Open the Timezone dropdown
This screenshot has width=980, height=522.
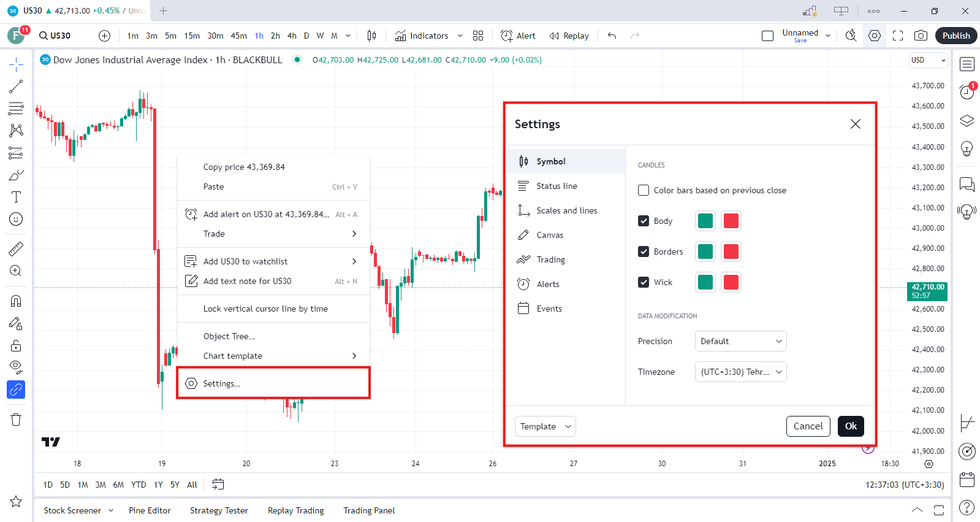click(740, 372)
